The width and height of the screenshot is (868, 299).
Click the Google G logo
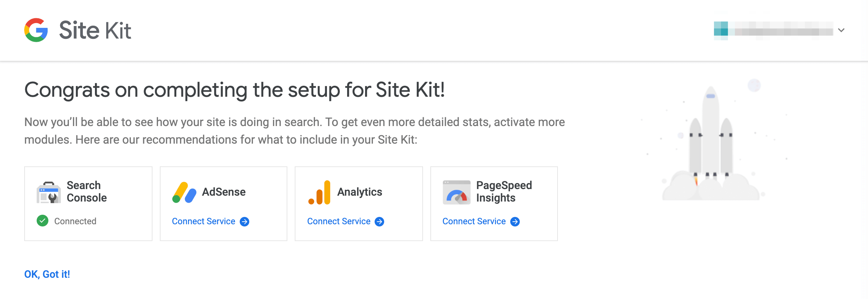(36, 30)
